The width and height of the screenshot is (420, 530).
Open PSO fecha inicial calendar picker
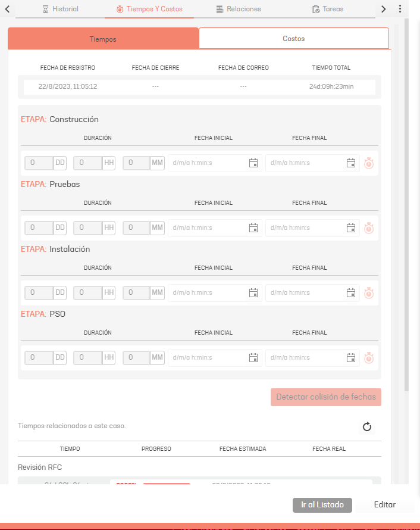[253, 358]
